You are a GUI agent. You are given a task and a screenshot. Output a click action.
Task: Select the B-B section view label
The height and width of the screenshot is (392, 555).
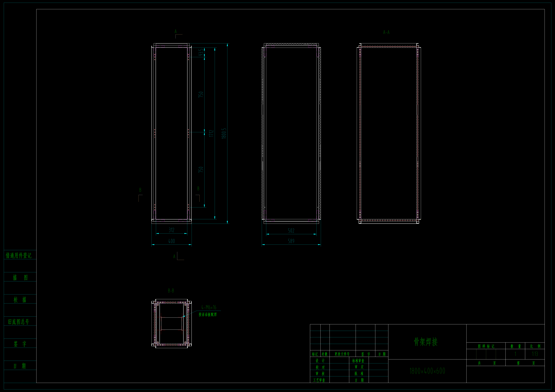point(171,291)
